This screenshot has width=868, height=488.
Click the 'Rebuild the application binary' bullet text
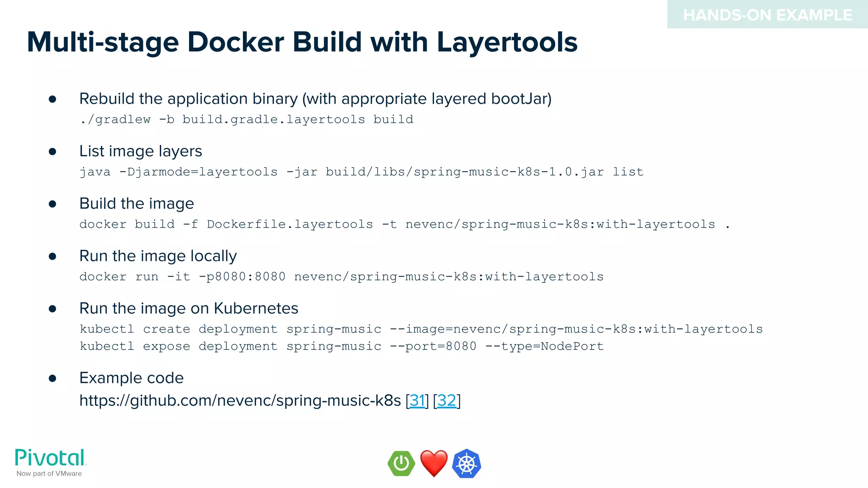tap(315, 99)
